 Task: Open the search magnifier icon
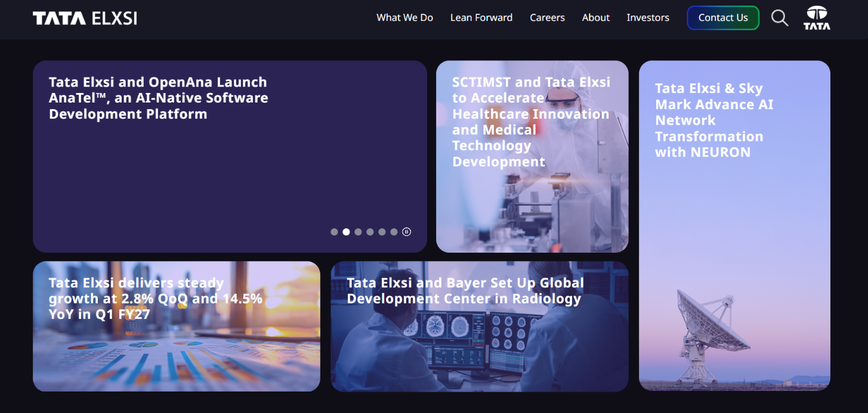[780, 18]
